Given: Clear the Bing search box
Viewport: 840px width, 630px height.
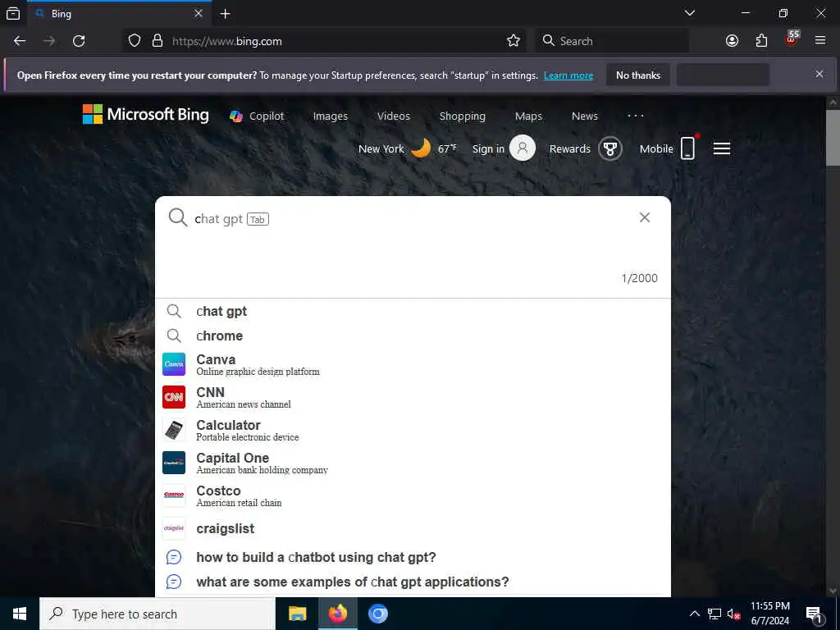Looking at the screenshot, I should point(645,217).
